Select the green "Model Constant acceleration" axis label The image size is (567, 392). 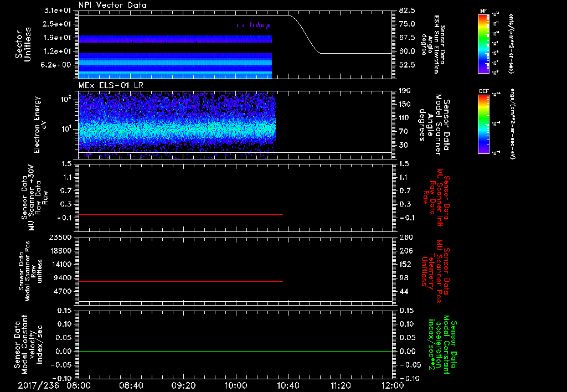tap(442, 344)
